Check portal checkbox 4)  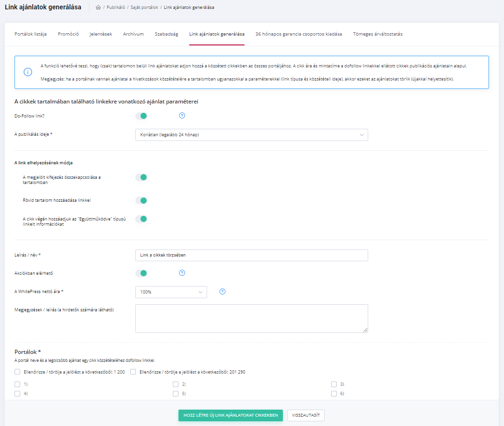click(17, 394)
